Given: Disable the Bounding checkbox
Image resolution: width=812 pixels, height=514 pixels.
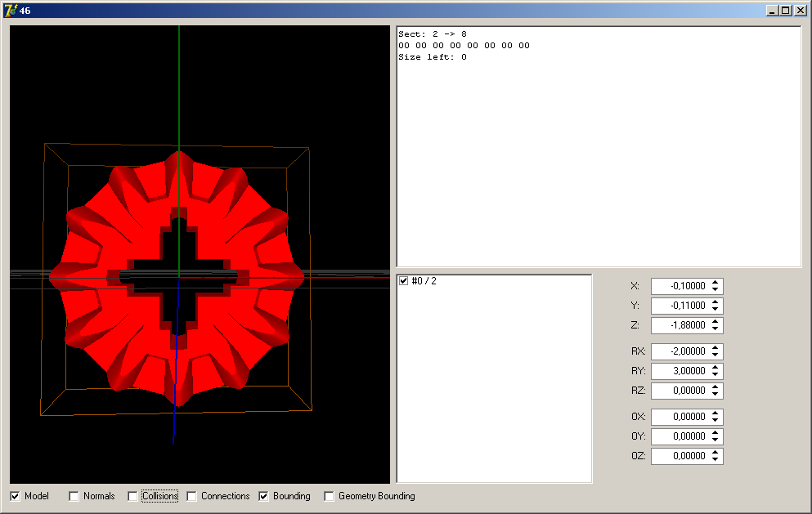Looking at the screenshot, I should 264,496.
